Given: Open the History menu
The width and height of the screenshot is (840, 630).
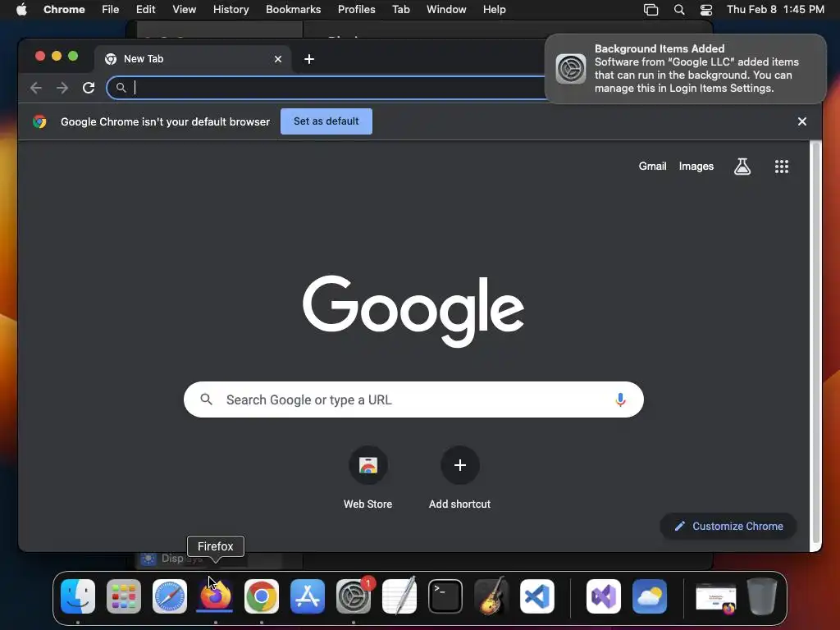Looking at the screenshot, I should 231,10.
